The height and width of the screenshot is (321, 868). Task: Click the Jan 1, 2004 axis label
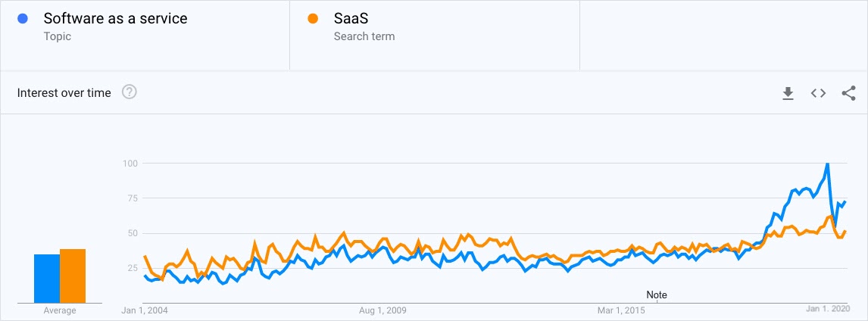(x=145, y=310)
